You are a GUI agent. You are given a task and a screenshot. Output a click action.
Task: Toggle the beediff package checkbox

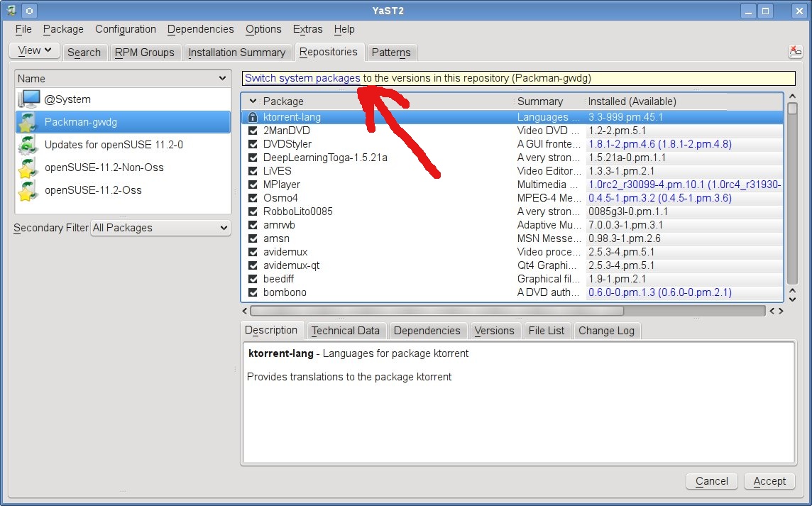(x=253, y=279)
